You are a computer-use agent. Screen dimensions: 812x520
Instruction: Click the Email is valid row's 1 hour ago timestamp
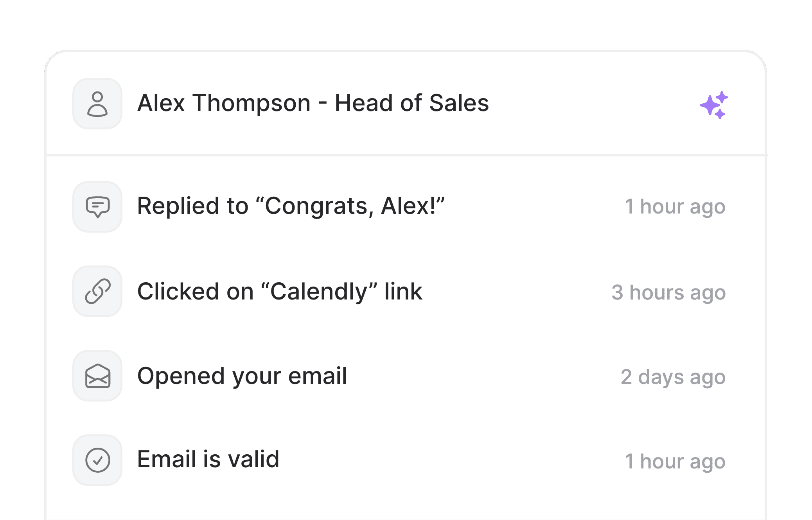pos(675,462)
